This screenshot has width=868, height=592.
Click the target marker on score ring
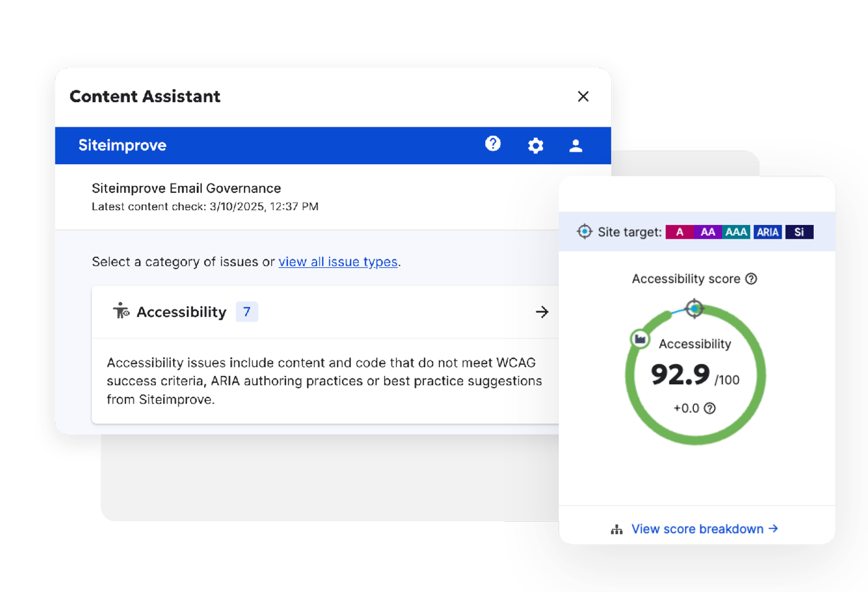pos(694,309)
